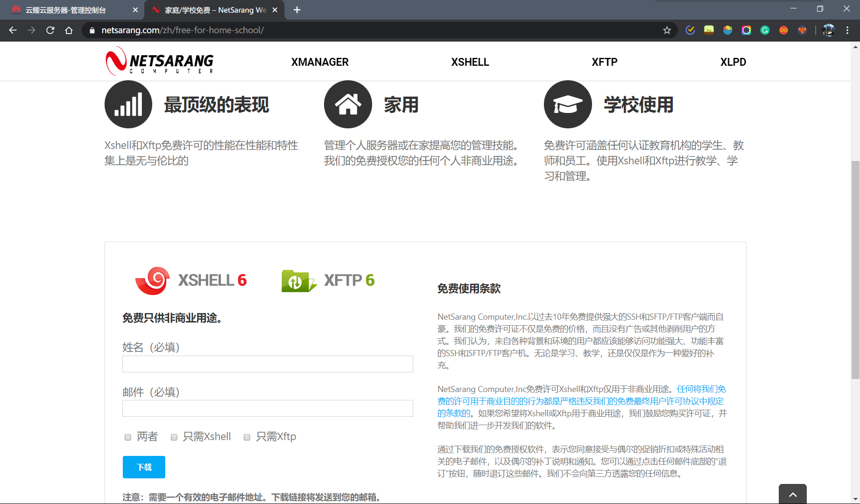Screen dimensions: 860x504
Task: Reload the current page
Action: click(x=50, y=30)
